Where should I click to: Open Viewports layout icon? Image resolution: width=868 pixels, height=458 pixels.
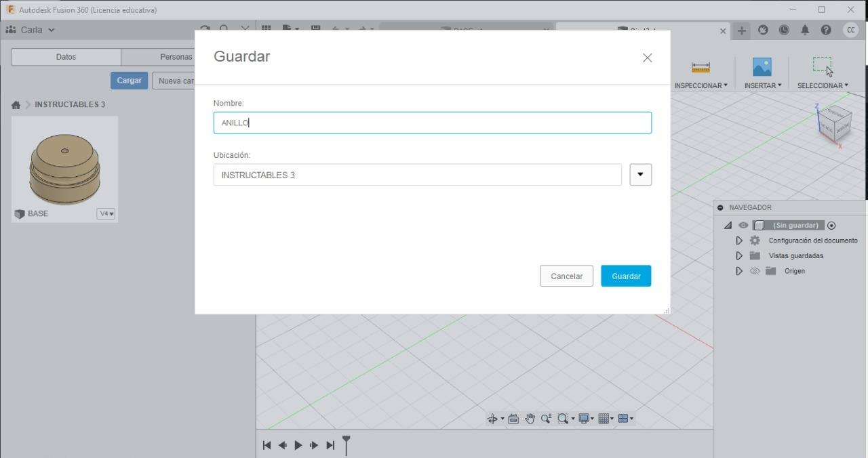(x=623, y=419)
